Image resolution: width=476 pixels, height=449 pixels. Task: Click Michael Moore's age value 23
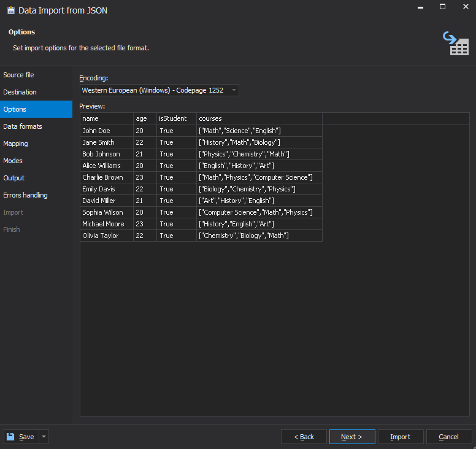(x=145, y=224)
